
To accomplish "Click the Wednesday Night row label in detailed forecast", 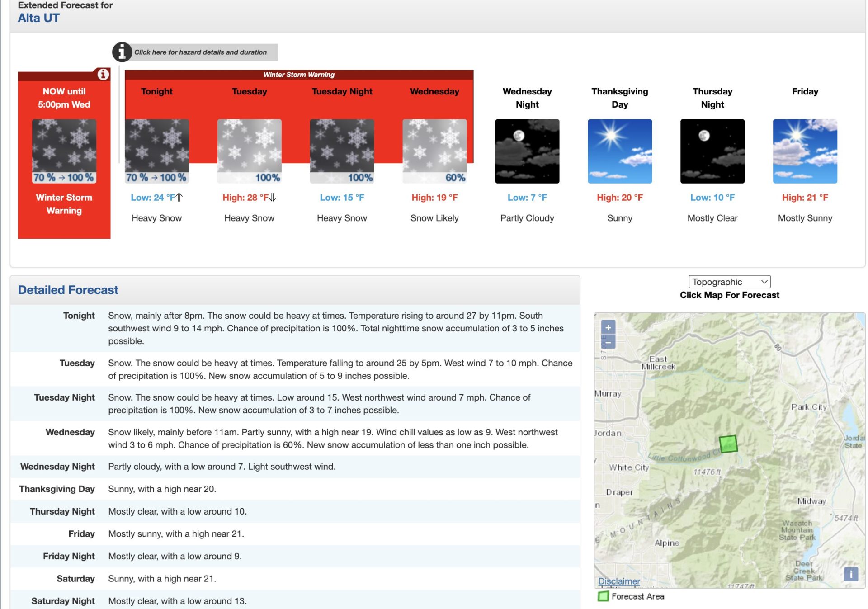I will point(57,467).
